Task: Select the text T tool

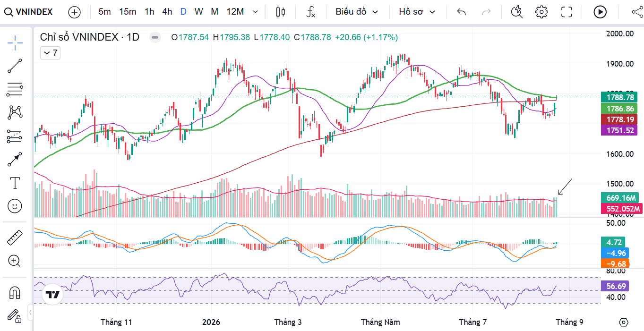Action: [x=15, y=183]
